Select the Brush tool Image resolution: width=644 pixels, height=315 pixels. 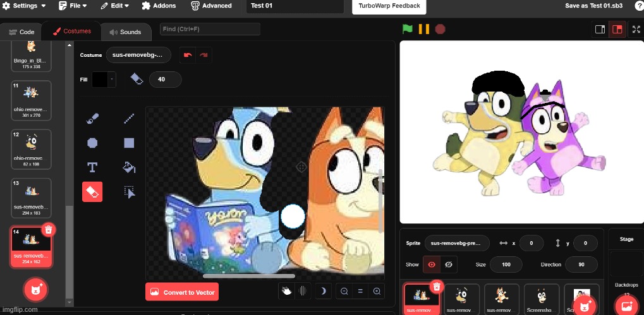click(x=92, y=119)
